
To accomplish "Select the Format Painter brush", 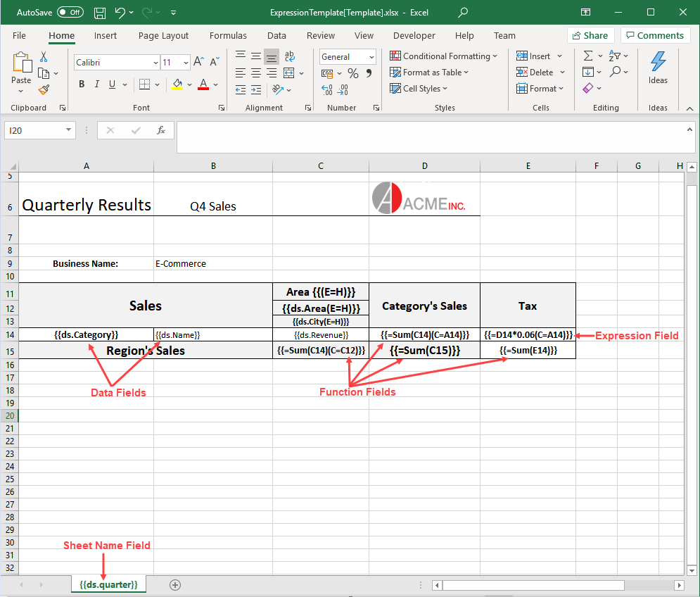I will (x=44, y=90).
